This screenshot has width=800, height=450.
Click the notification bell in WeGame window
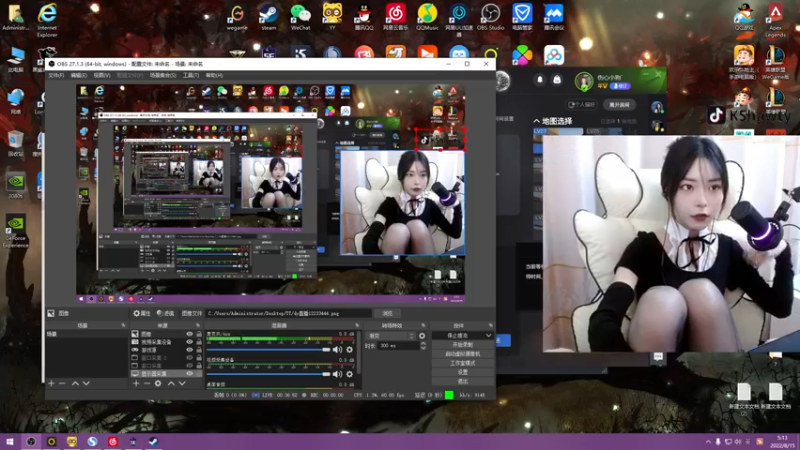coord(540,80)
